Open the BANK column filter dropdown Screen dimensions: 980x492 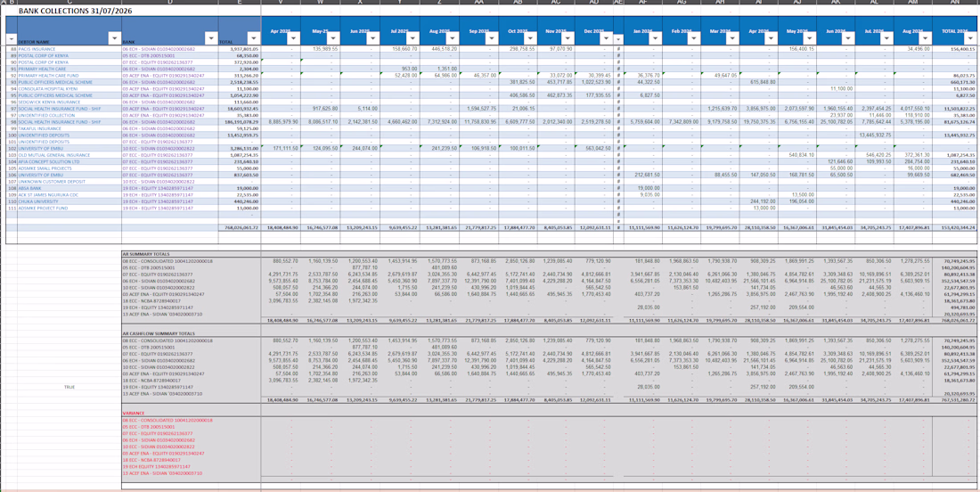click(210, 38)
